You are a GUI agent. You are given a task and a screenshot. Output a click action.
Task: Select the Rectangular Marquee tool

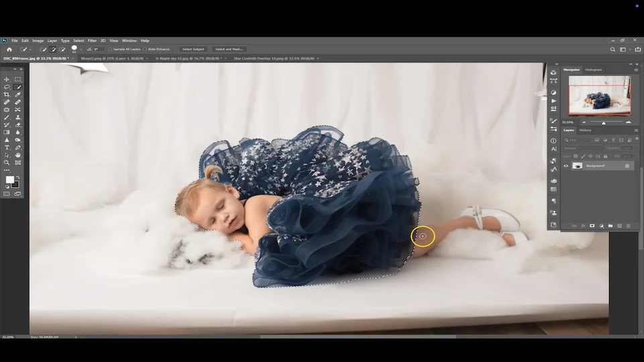point(17,79)
